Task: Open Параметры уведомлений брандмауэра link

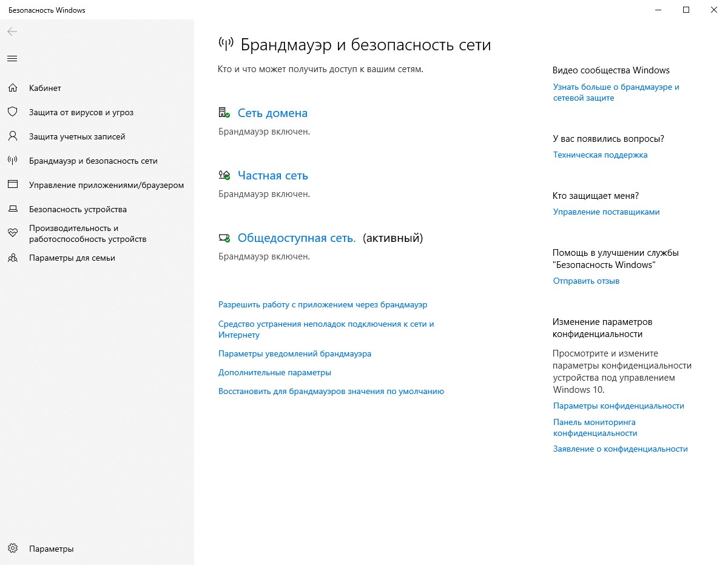Action: tap(294, 353)
